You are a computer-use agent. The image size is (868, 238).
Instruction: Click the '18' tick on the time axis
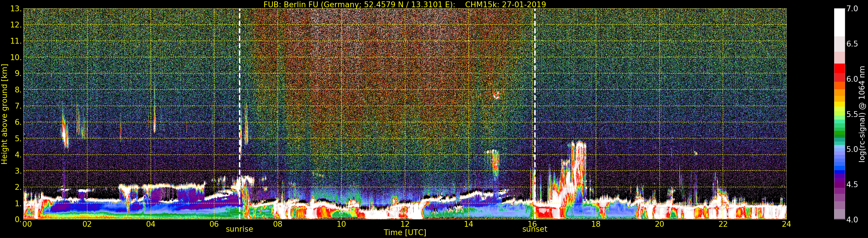(x=596, y=224)
